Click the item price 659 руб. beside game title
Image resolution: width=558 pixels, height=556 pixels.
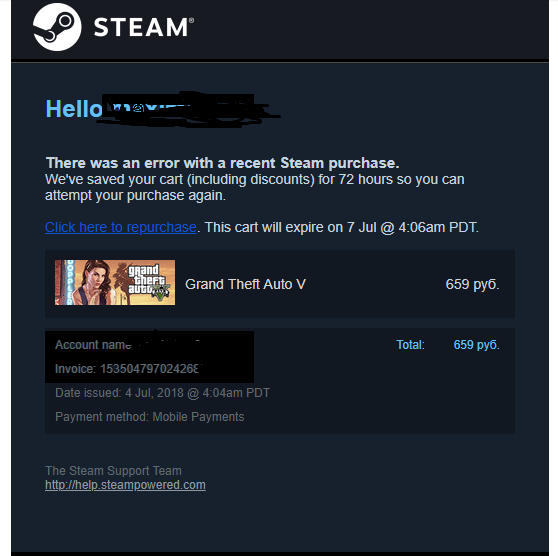(472, 284)
